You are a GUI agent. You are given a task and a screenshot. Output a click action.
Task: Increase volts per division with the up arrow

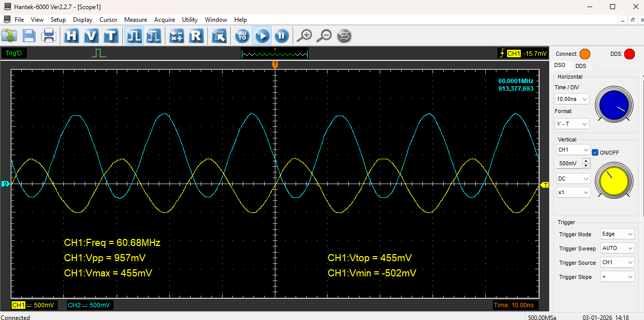587,161
